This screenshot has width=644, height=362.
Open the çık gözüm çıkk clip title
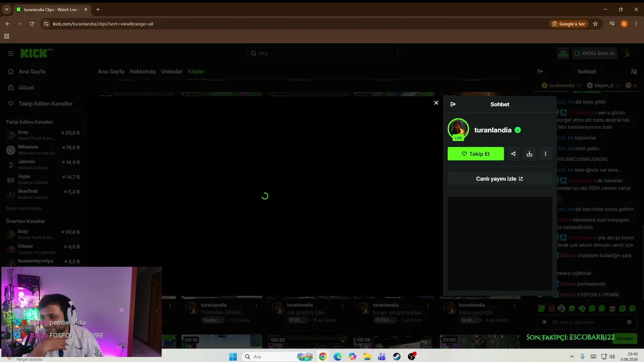tap(306, 313)
